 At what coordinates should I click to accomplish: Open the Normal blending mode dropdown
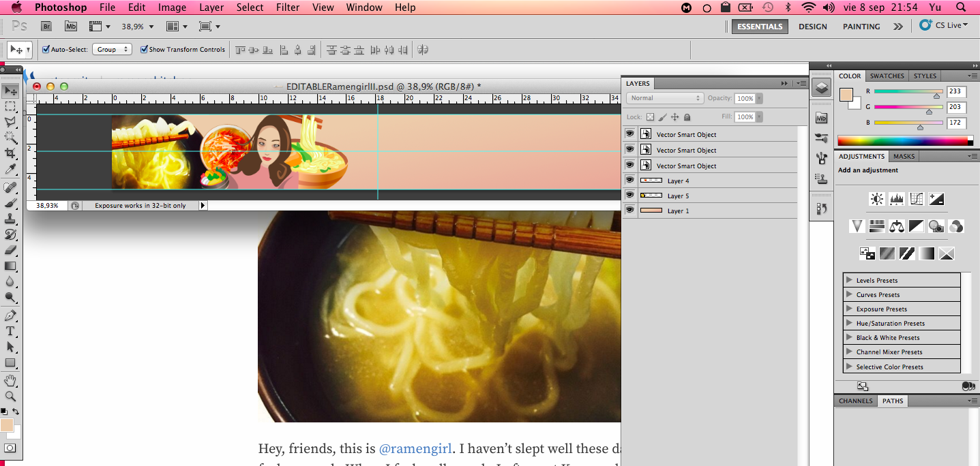[x=665, y=98]
